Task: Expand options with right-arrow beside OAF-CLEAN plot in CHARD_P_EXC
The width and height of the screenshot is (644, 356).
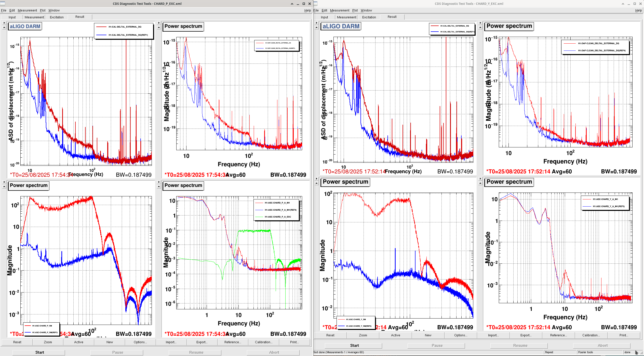Action: [x=159, y=23]
